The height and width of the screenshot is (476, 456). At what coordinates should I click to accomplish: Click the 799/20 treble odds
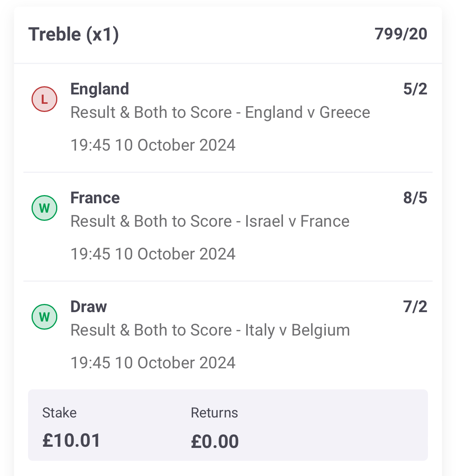click(401, 34)
